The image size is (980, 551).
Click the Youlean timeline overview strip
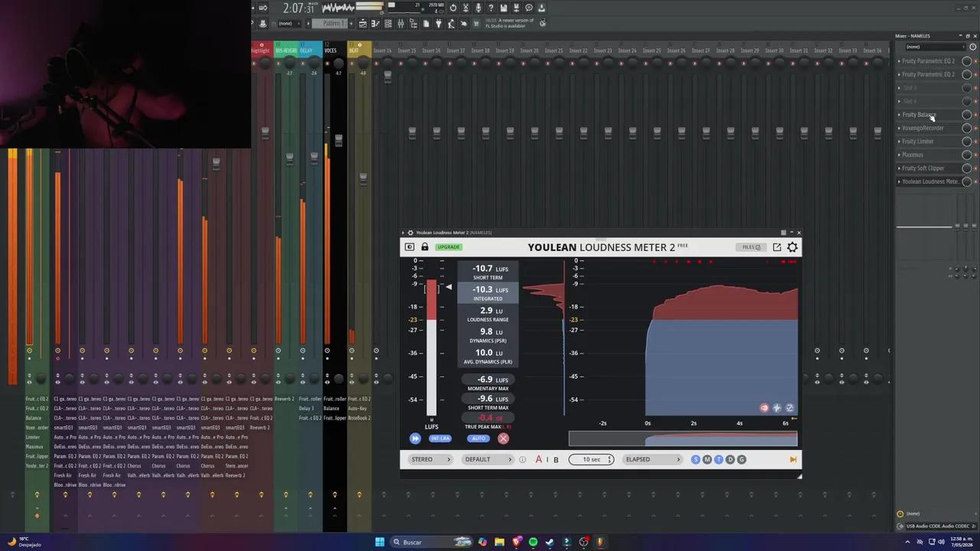(683, 439)
